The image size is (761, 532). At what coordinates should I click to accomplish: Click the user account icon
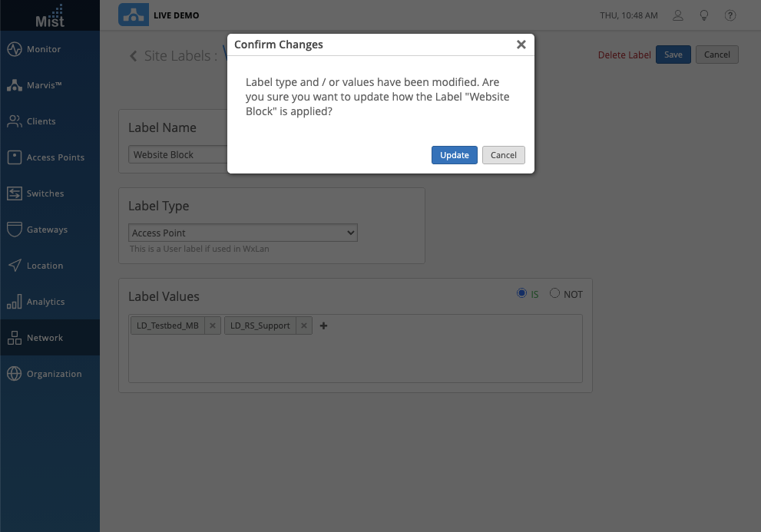coord(677,15)
